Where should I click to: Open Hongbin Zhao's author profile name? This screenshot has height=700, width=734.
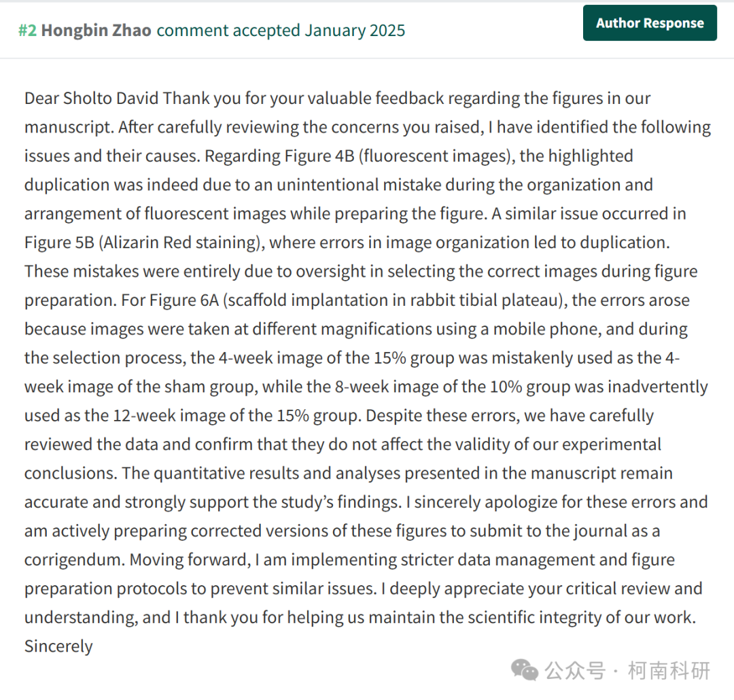(97, 31)
